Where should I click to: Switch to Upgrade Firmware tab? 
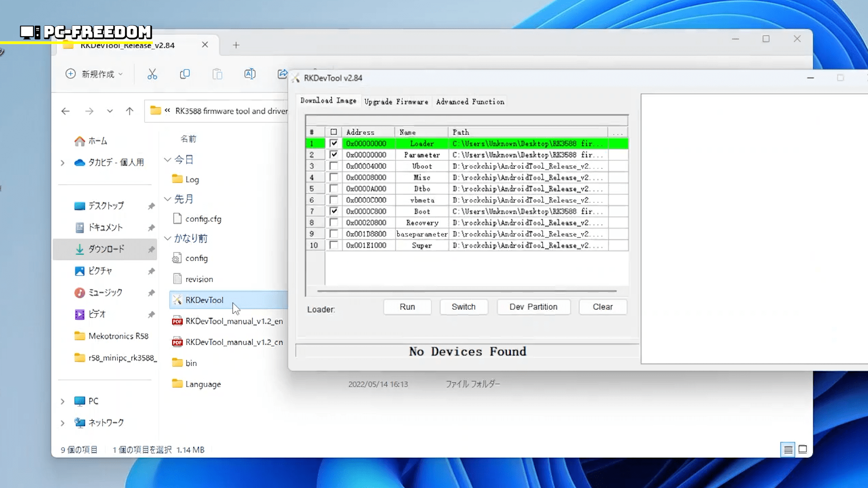click(396, 102)
